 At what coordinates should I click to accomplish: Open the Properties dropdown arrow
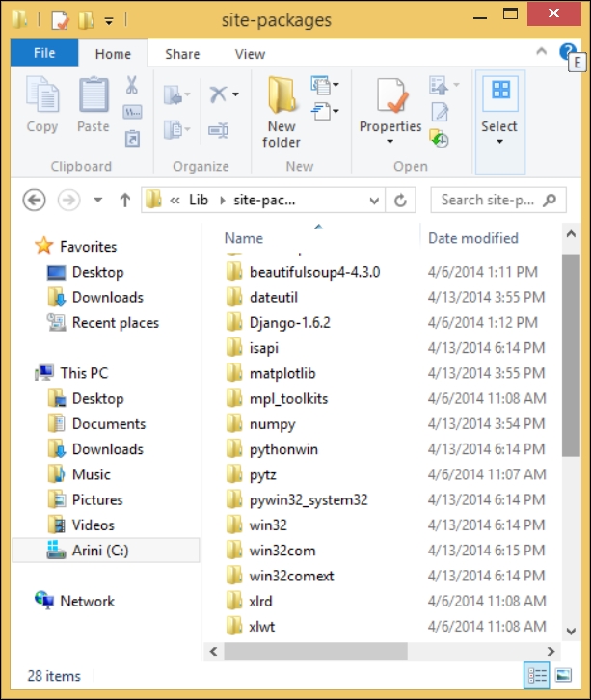[390, 142]
